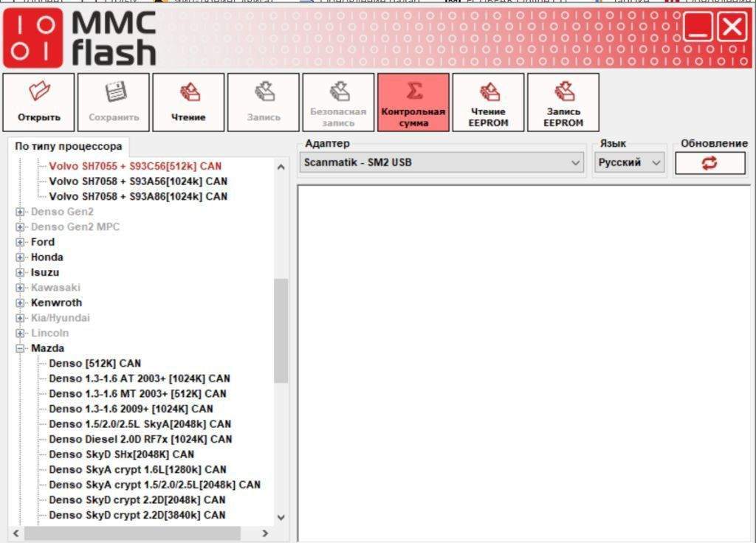Start Чтение (Read) of the ECU
The height and width of the screenshot is (543, 756).
(x=188, y=102)
